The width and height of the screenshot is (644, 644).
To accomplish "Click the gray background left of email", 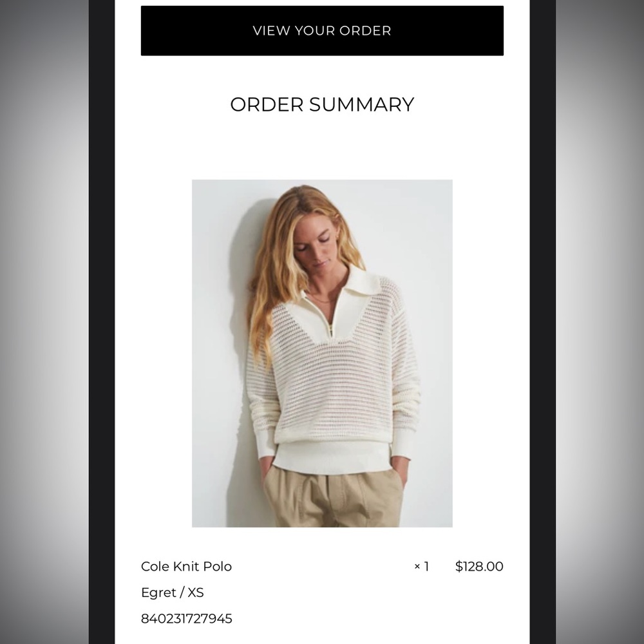I will tap(44, 322).
